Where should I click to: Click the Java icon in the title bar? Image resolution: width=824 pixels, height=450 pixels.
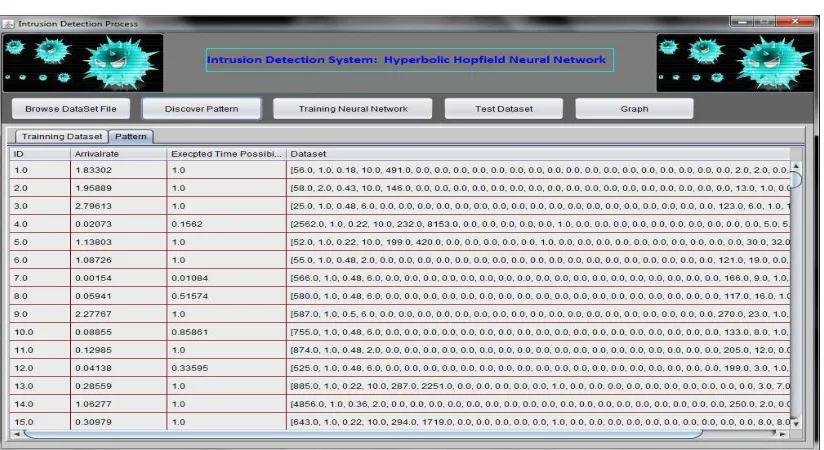coord(8,24)
